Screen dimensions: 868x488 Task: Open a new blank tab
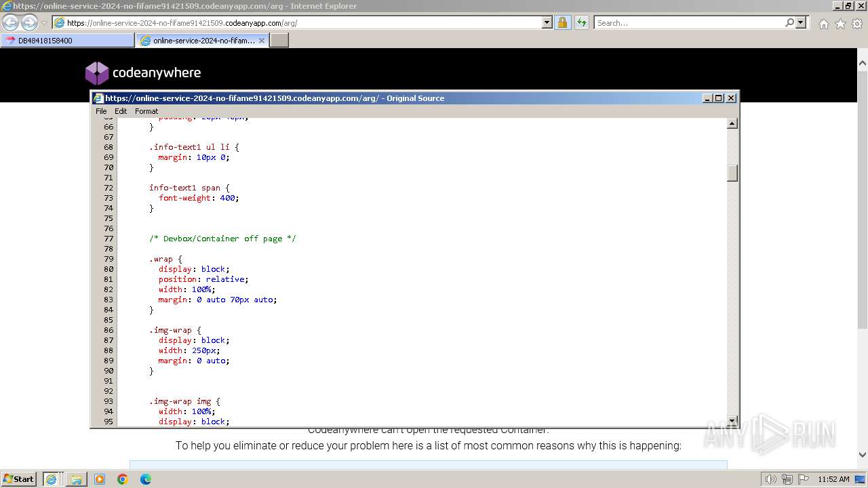[279, 41]
